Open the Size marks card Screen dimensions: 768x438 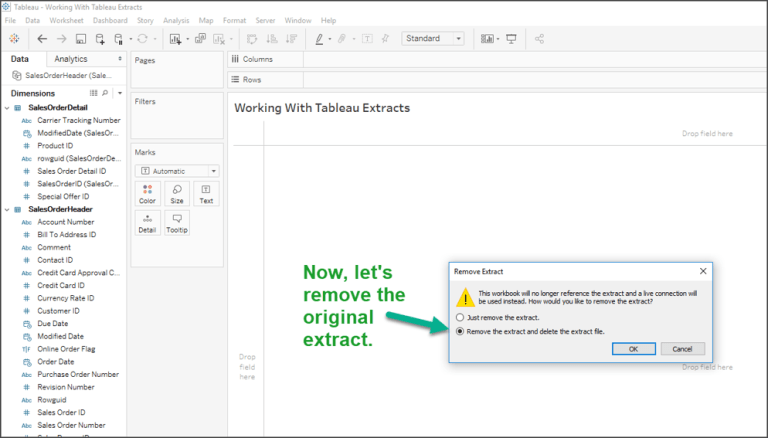(176, 193)
